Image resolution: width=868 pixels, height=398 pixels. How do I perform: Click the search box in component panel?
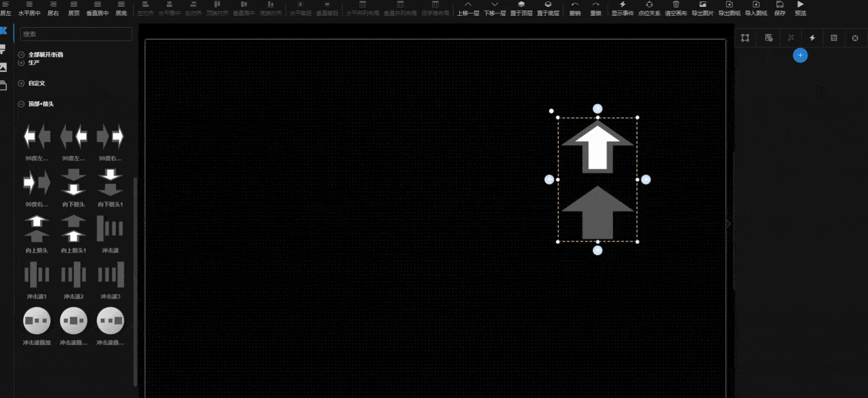pyautogui.click(x=76, y=34)
